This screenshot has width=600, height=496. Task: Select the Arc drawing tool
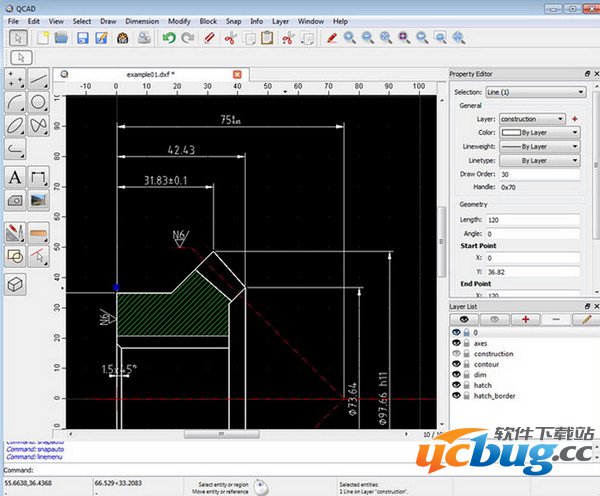[16, 101]
